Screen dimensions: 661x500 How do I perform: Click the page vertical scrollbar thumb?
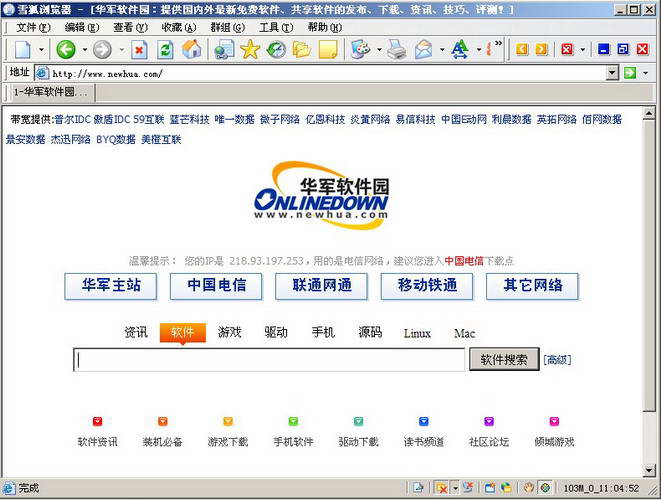[x=649, y=266]
